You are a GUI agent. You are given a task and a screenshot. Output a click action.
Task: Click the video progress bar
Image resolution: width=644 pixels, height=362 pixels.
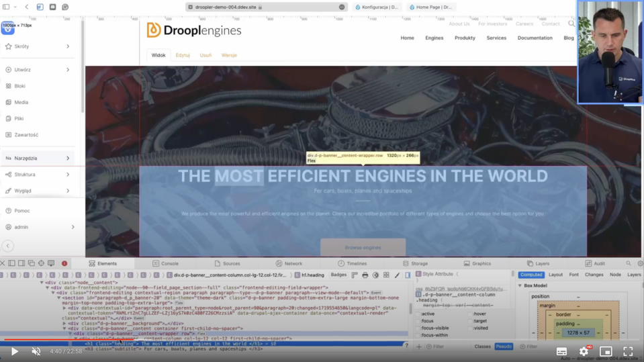[322, 340]
